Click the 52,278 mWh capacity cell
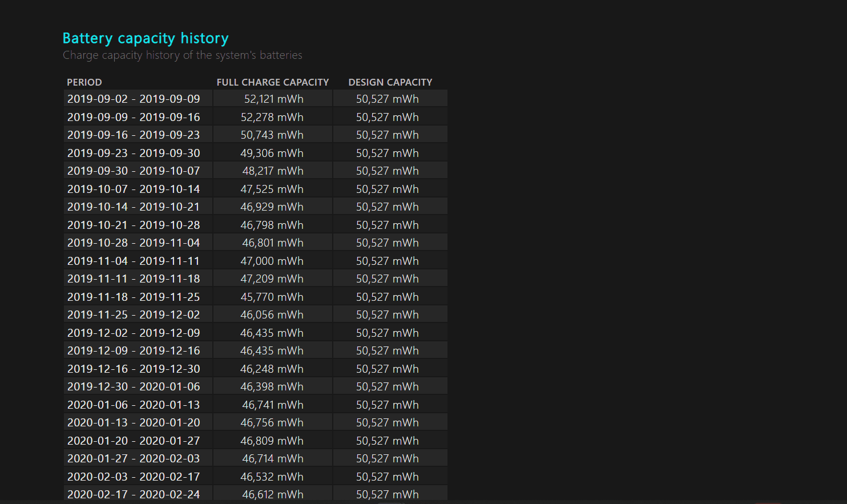This screenshot has width=847, height=504. pyautogui.click(x=272, y=117)
